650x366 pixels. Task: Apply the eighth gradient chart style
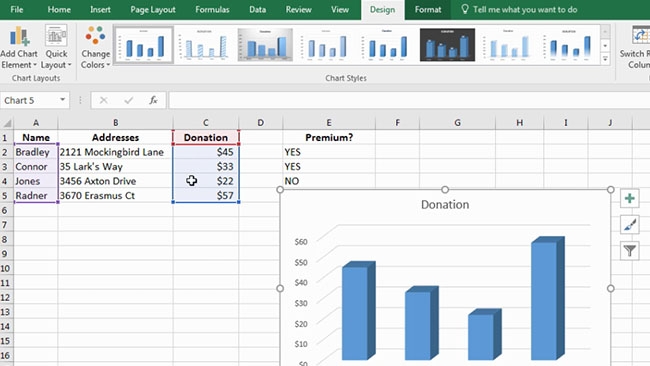(569, 45)
